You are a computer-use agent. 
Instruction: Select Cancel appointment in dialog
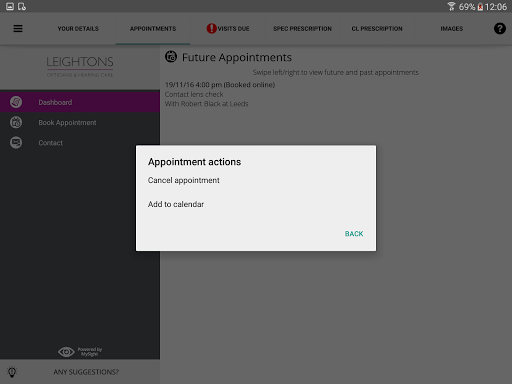pyautogui.click(x=256, y=180)
